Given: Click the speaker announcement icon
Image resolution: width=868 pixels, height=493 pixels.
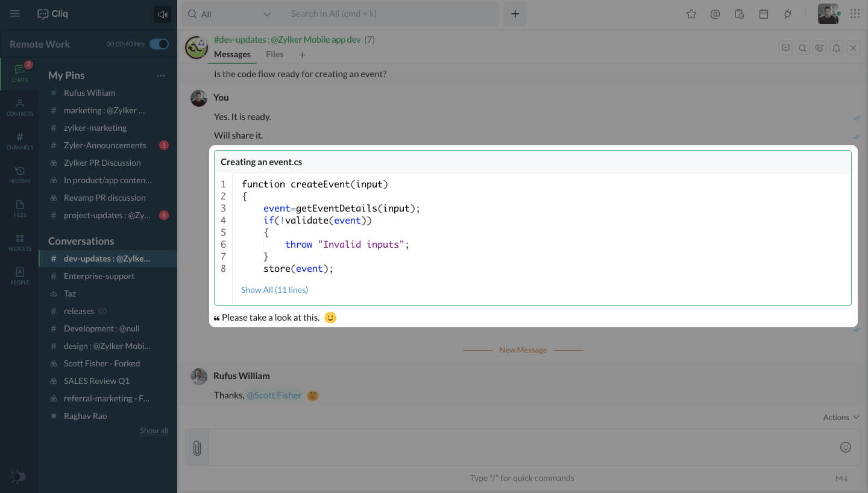Looking at the screenshot, I should click(x=162, y=14).
